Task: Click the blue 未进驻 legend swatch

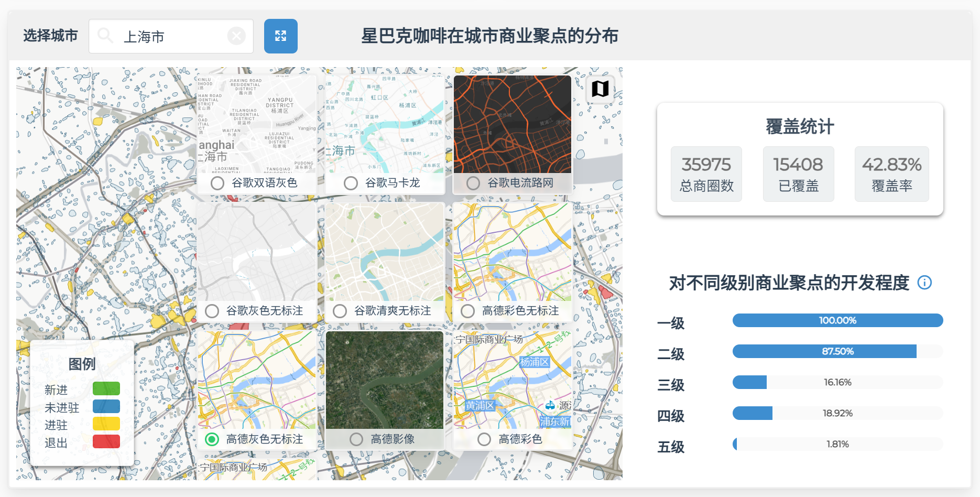Action: tap(106, 406)
